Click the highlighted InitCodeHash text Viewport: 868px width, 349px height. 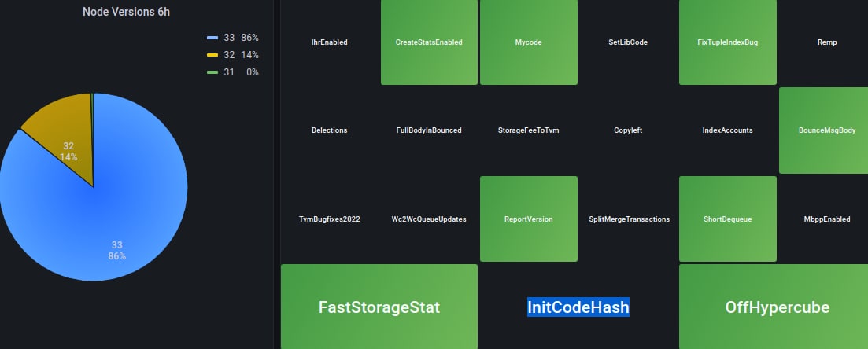(578, 307)
